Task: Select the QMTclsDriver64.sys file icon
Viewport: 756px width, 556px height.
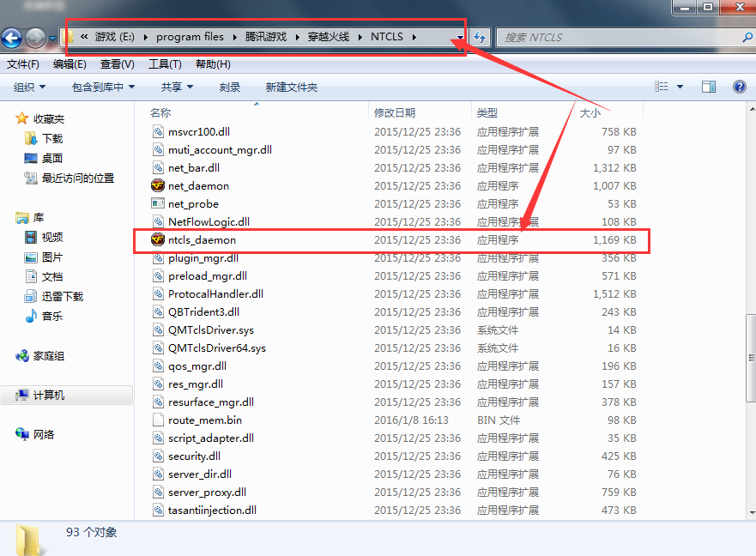Action: pos(158,347)
